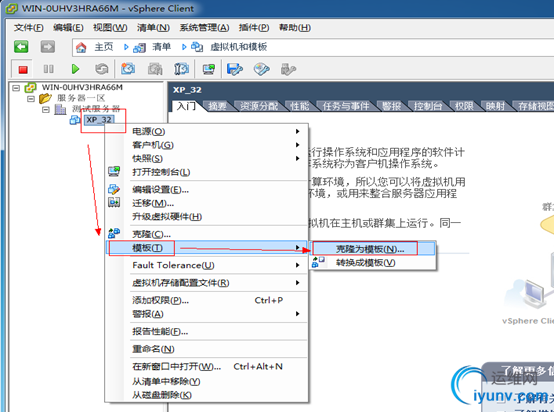Image resolution: width=554 pixels, height=412 pixels.
Task: Click the datacenter icon for 测试服务器
Action: click(60, 109)
